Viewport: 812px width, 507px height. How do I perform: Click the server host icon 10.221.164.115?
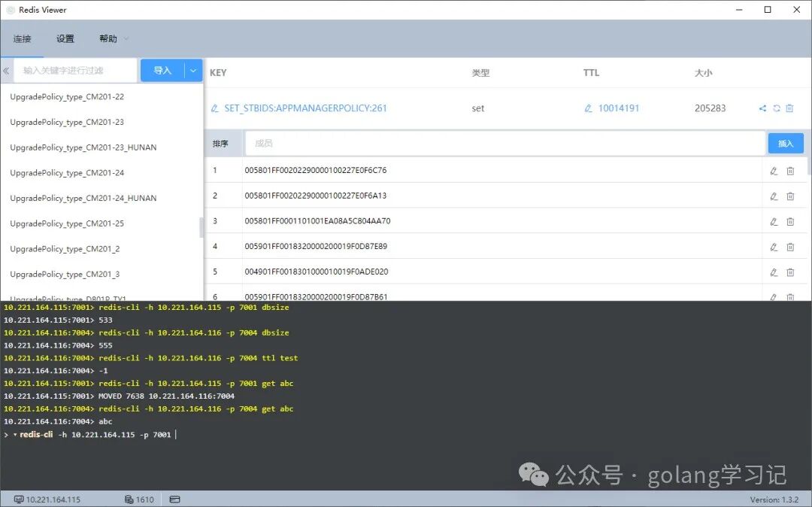pos(19,499)
